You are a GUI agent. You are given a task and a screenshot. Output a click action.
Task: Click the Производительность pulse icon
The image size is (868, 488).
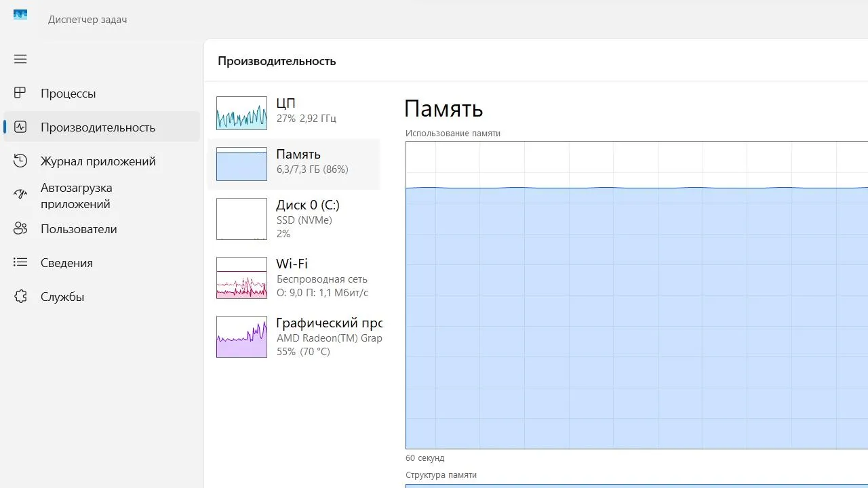20,127
